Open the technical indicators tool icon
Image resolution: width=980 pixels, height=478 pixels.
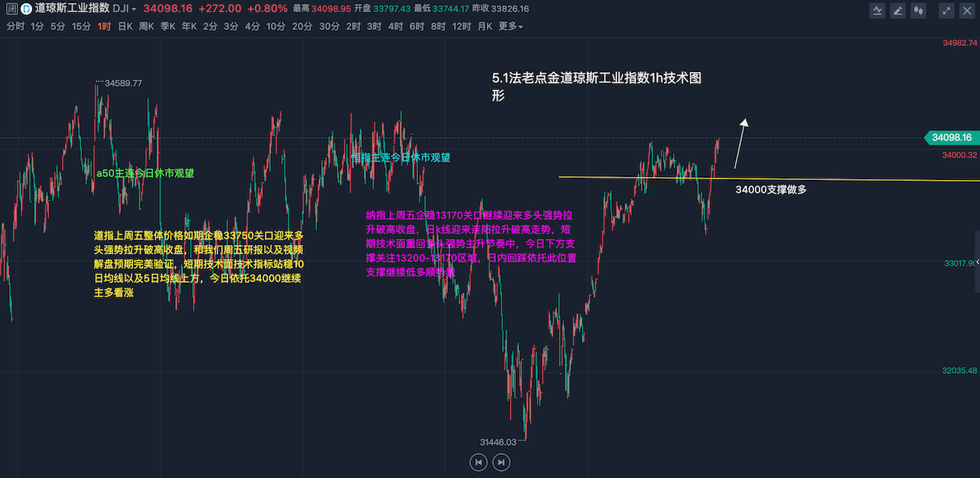coord(878,10)
